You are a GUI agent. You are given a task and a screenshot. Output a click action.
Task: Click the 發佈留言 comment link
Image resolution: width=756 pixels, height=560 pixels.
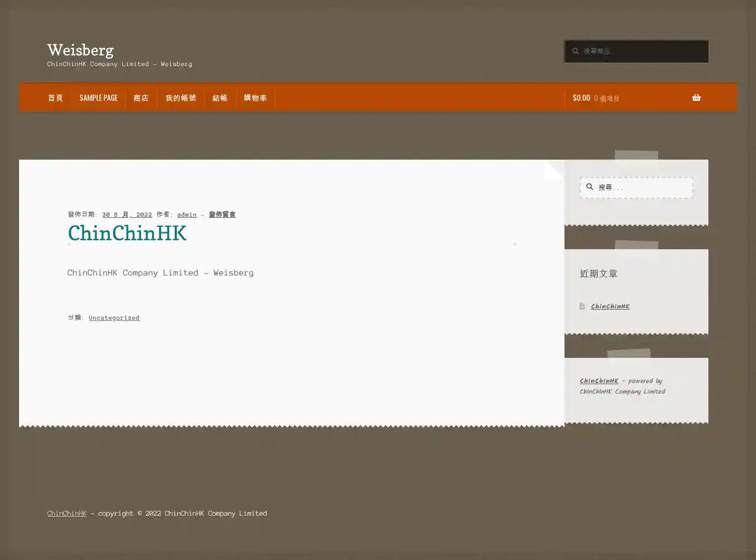tap(222, 214)
